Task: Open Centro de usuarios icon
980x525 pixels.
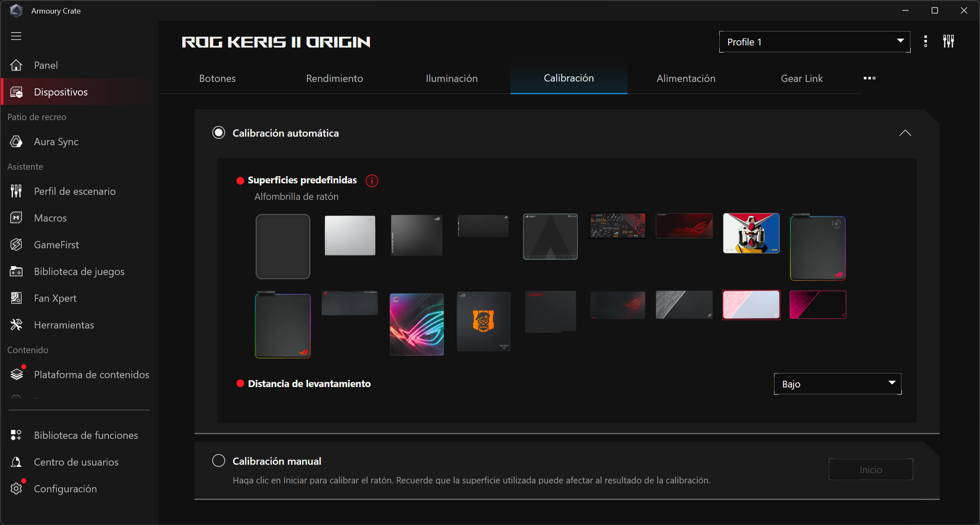Action: pyautogui.click(x=16, y=462)
